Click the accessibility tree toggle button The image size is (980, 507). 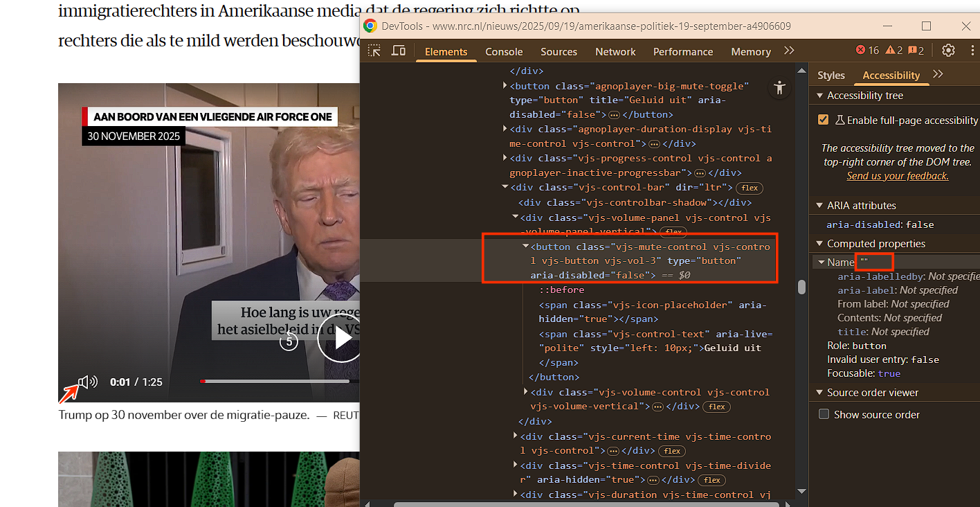780,87
